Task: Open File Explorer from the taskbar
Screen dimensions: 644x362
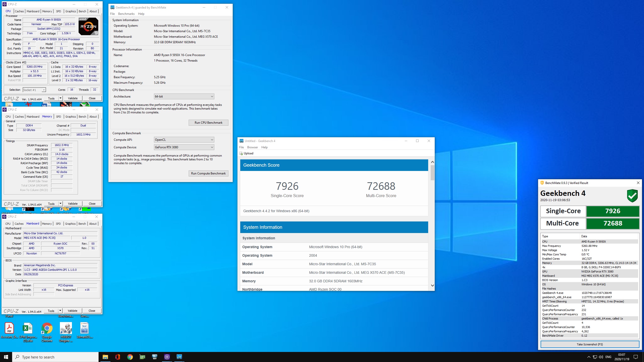Action: pyautogui.click(x=105, y=357)
